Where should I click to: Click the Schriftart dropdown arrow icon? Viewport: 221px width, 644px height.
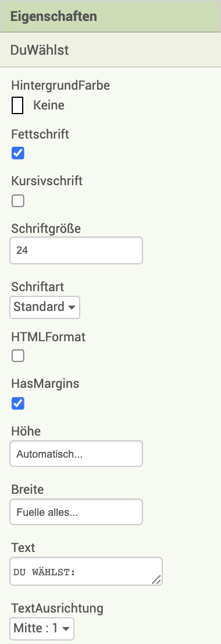click(x=72, y=307)
